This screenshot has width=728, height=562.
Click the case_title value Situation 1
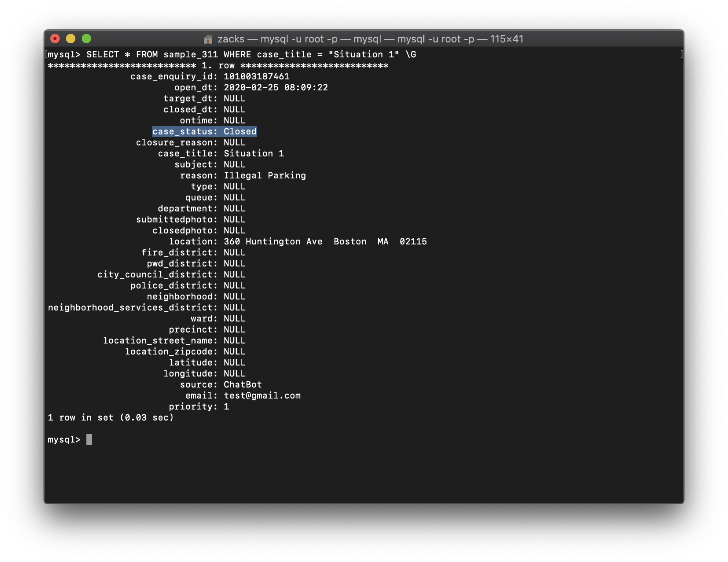click(x=254, y=154)
